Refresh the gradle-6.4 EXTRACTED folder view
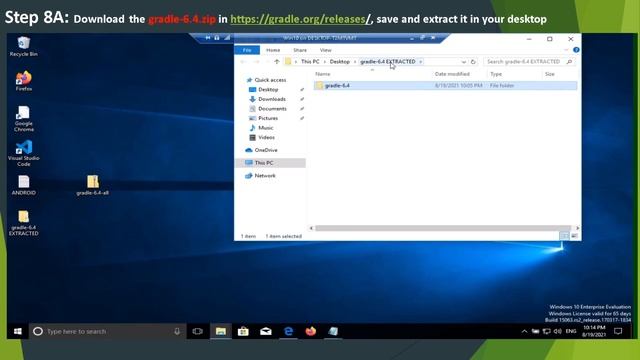Screen dimensions: 640x360 473,62
